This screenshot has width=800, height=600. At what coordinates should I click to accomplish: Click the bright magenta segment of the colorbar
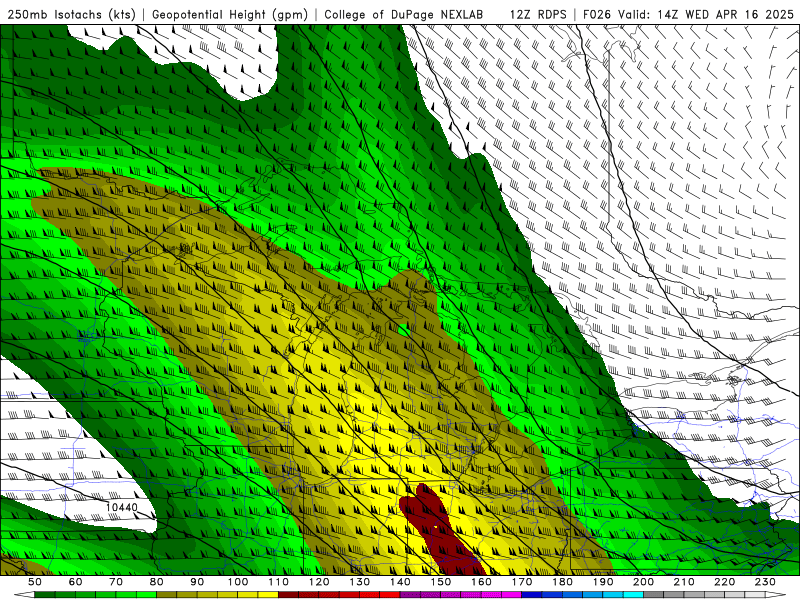click(512, 595)
